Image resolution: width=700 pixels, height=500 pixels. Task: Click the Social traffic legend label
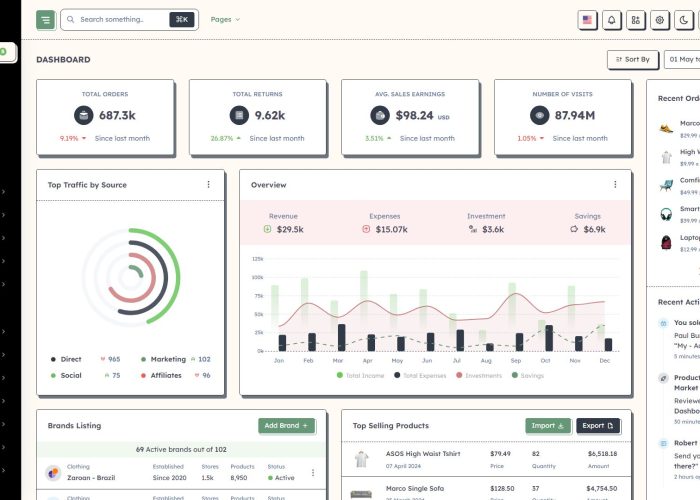71,375
